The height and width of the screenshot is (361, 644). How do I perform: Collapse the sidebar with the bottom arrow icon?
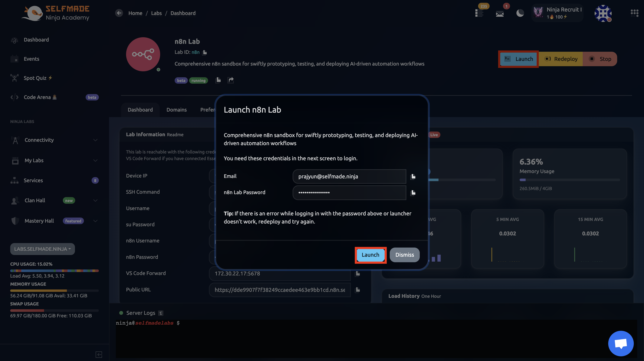[x=99, y=354]
